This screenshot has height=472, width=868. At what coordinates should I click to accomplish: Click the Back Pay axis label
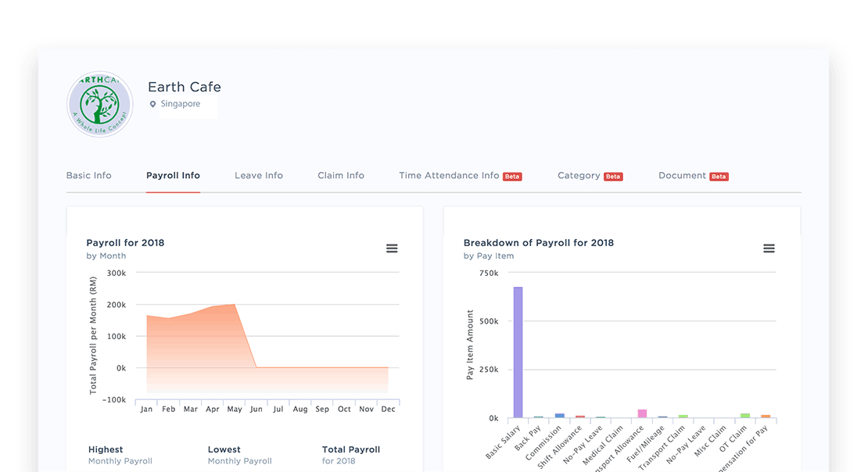pos(528,438)
